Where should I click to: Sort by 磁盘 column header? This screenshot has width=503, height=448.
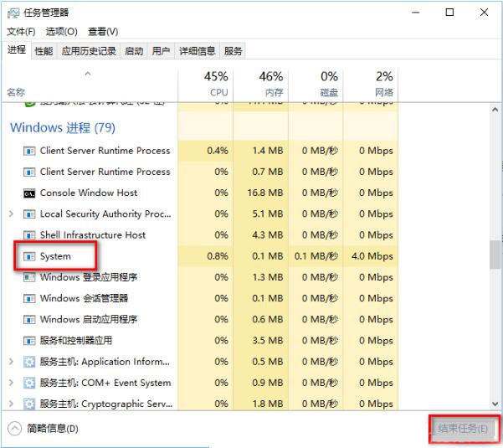pyautogui.click(x=316, y=84)
